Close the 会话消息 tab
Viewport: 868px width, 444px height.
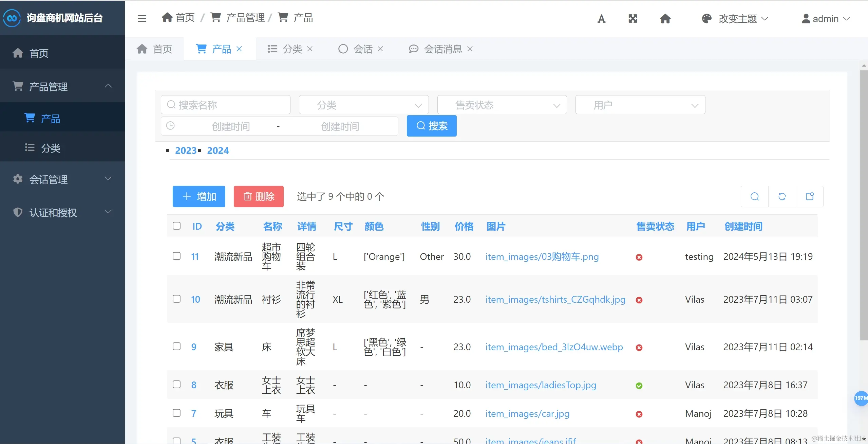pos(470,49)
